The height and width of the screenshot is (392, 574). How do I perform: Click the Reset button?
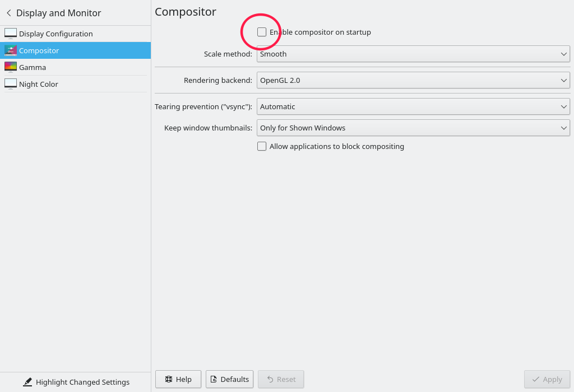(x=281, y=379)
